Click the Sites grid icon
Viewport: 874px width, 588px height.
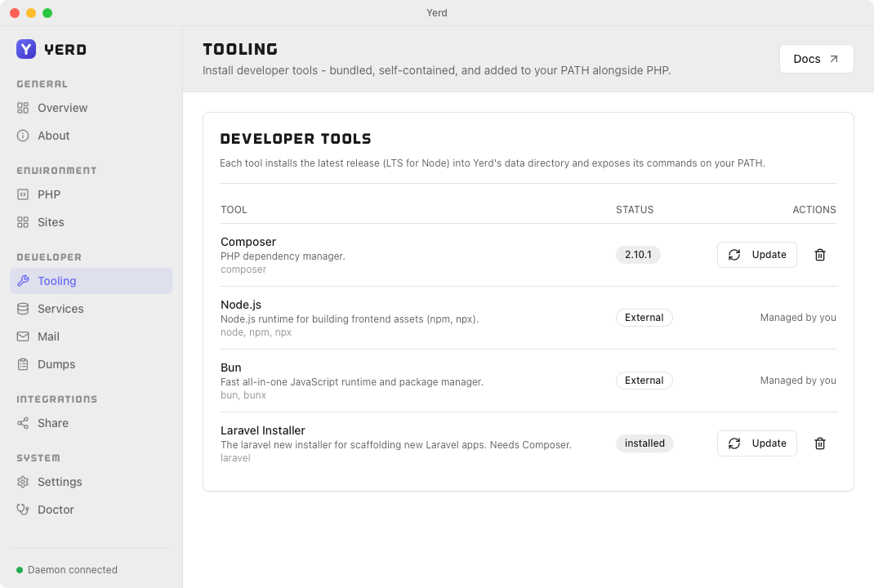tap(23, 222)
